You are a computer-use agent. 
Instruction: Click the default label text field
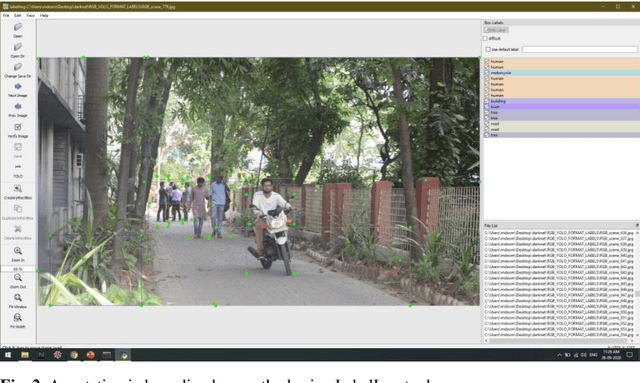(580, 49)
